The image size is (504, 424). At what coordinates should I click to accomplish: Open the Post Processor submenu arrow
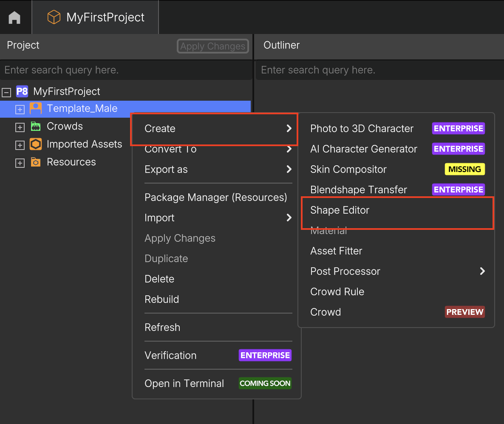point(482,271)
